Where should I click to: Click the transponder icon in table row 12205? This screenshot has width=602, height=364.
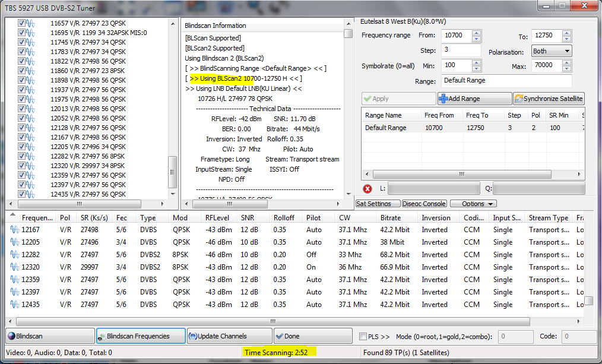coord(15,242)
